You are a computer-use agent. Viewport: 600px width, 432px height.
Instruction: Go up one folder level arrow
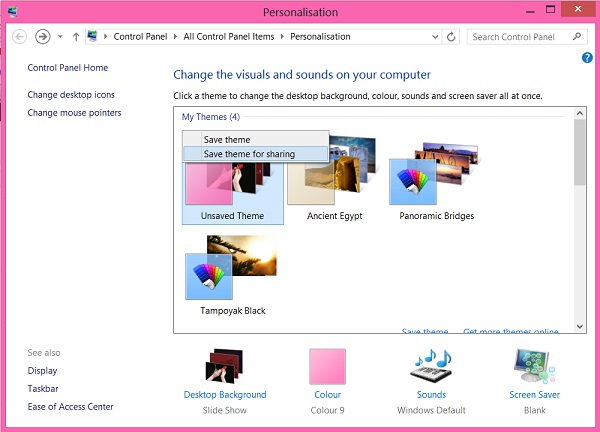click(x=76, y=37)
